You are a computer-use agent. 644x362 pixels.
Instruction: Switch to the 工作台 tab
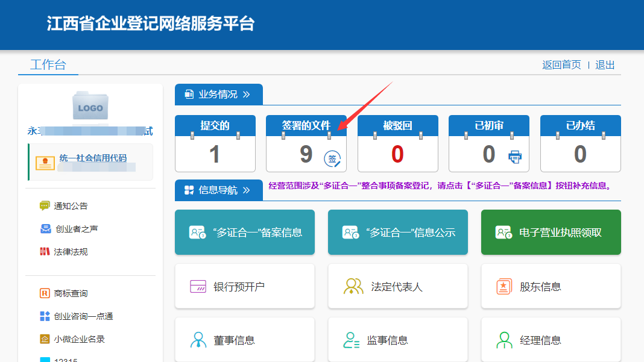point(48,64)
